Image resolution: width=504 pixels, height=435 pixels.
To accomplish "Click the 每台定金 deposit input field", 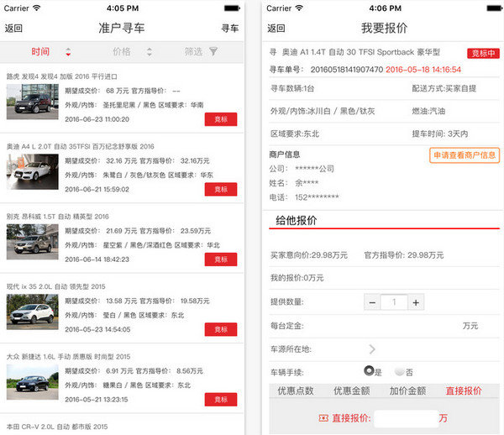I will point(413,326).
